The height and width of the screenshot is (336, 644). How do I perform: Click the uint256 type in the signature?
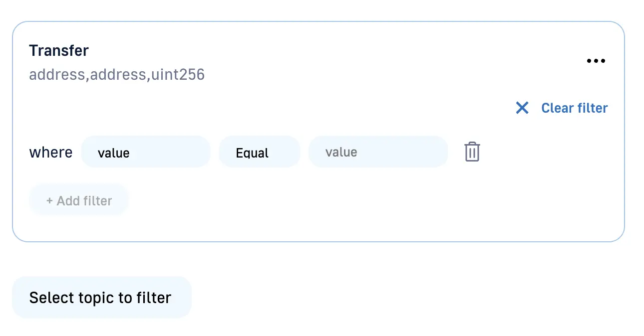[178, 75]
